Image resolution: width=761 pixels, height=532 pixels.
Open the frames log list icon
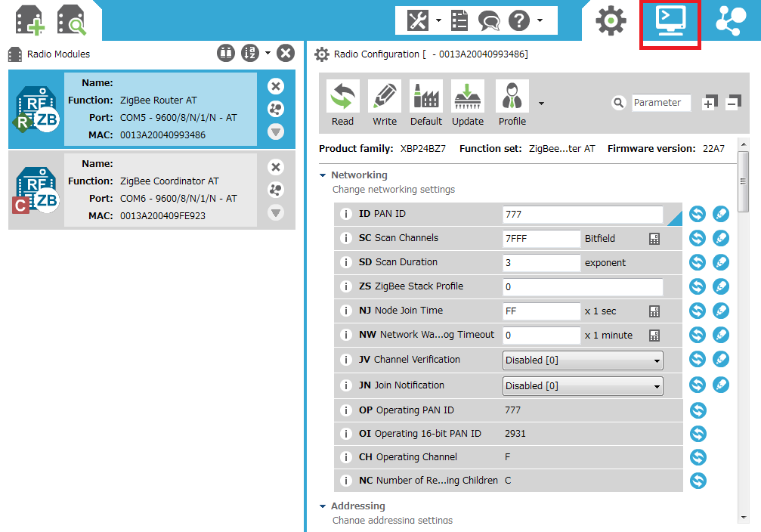(x=459, y=20)
